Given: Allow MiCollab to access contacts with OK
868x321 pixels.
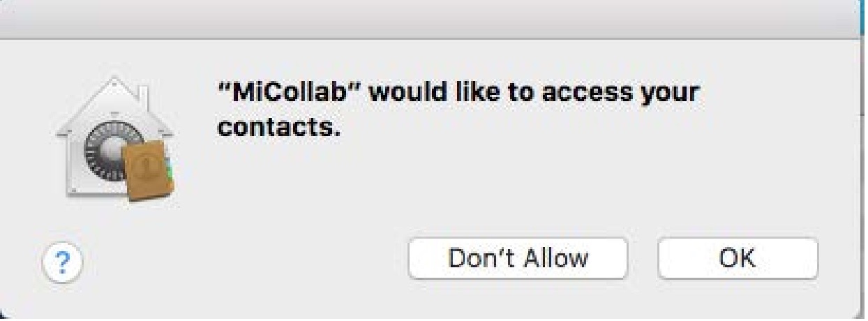Looking at the screenshot, I should pos(738,258).
